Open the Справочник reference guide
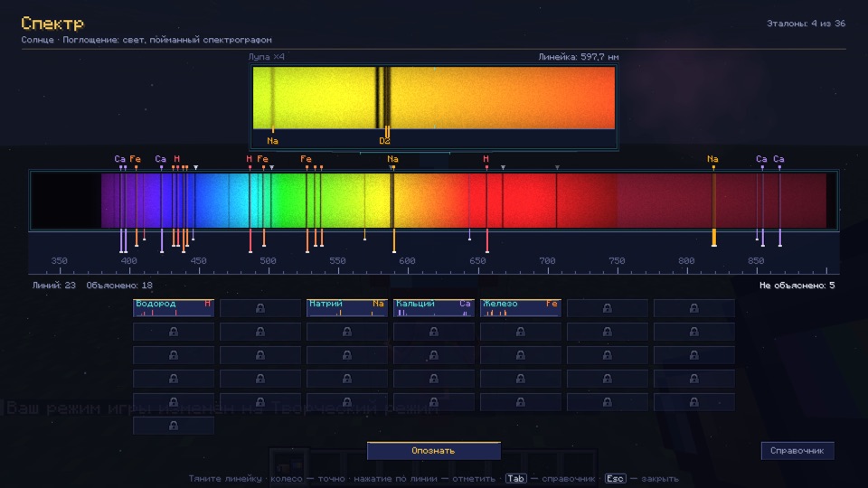The image size is (868, 488). pyautogui.click(x=797, y=451)
